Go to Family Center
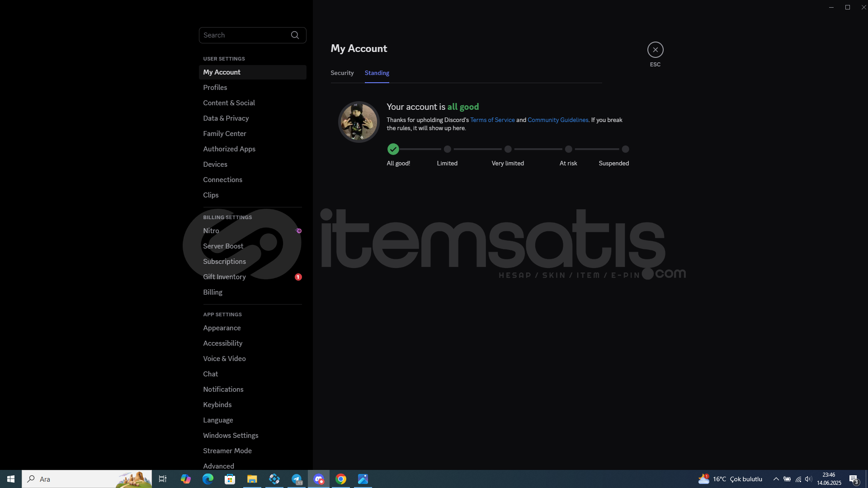 coord(253,134)
